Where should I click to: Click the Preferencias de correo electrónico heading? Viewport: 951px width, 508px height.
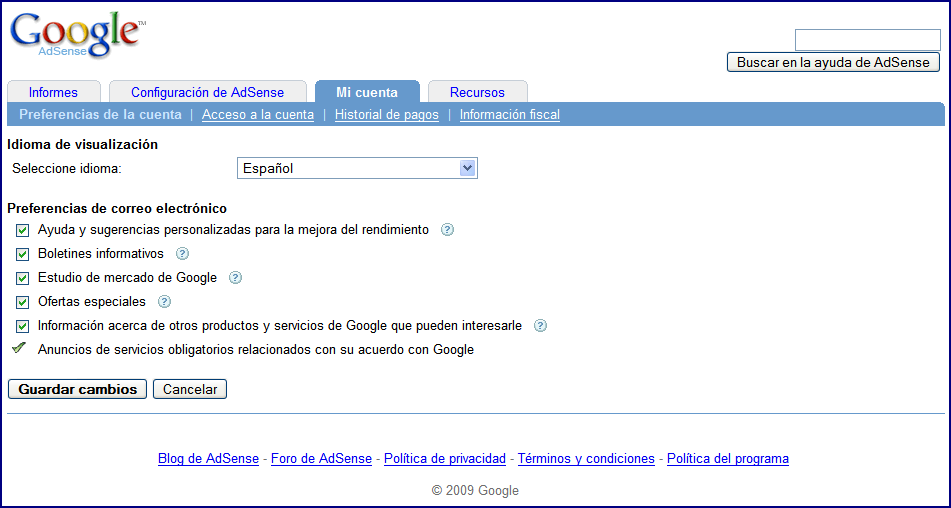pos(117,209)
